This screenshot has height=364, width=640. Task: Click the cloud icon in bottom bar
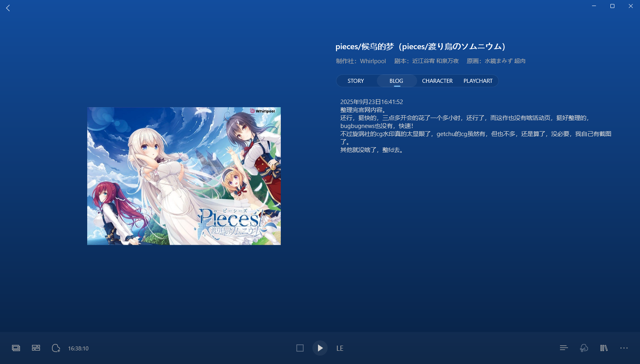(x=584, y=348)
